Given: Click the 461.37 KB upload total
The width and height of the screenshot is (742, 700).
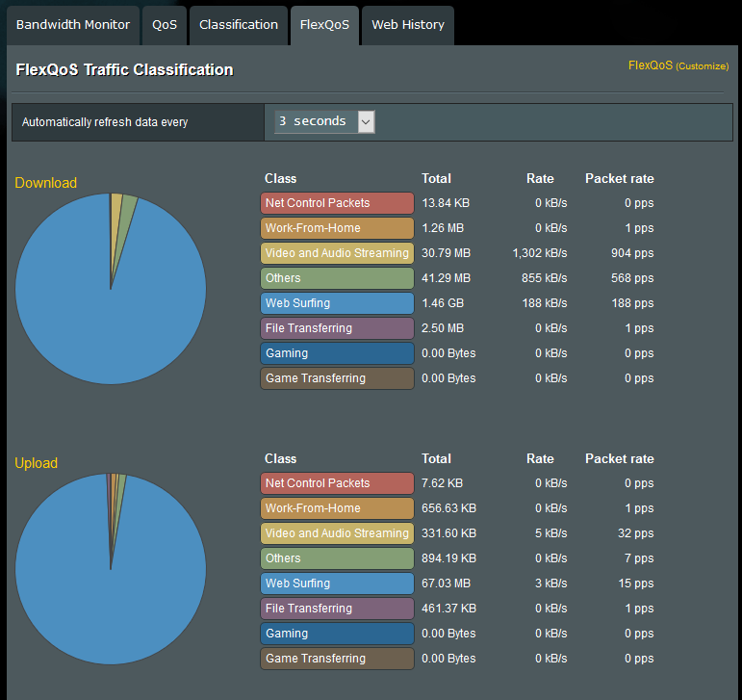Looking at the screenshot, I should (x=448, y=609).
